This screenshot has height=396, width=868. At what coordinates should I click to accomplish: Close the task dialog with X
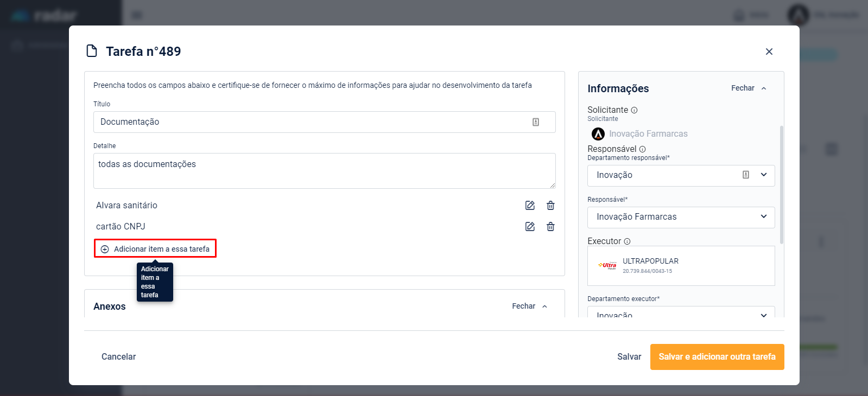click(769, 52)
